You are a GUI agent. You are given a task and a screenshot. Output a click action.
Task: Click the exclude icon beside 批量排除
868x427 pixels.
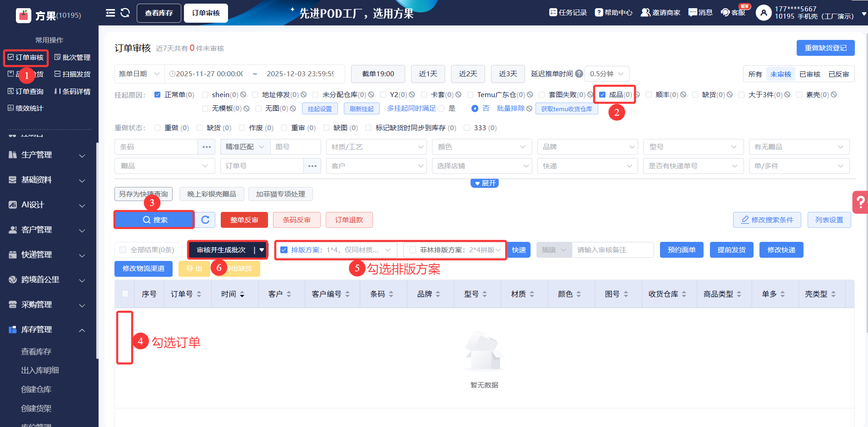click(x=529, y=108)
